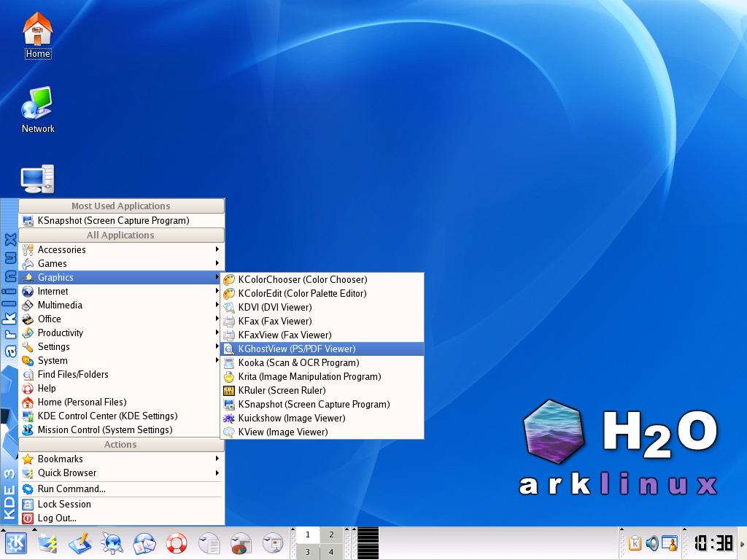Launch the presentation office icon in panel
This screenshot has width=747, height=560.
(x=273, y=543)
